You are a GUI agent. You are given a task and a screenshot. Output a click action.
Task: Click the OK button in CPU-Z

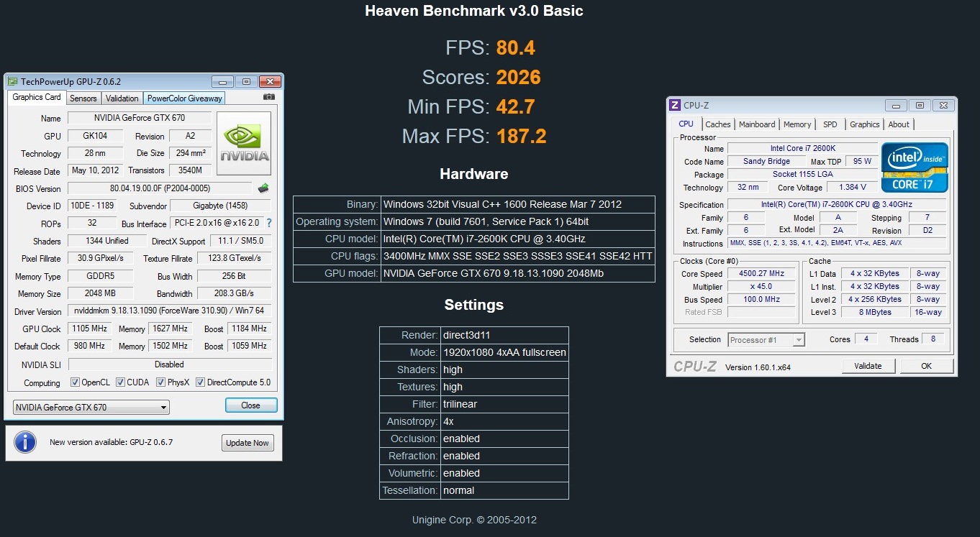(926, 366)
